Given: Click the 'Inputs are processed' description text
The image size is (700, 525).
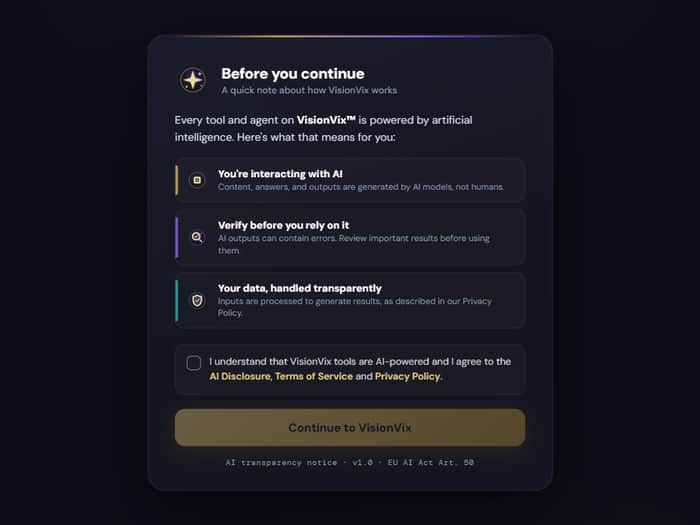Looking at the screenshot, I should [x=354, y=307].
